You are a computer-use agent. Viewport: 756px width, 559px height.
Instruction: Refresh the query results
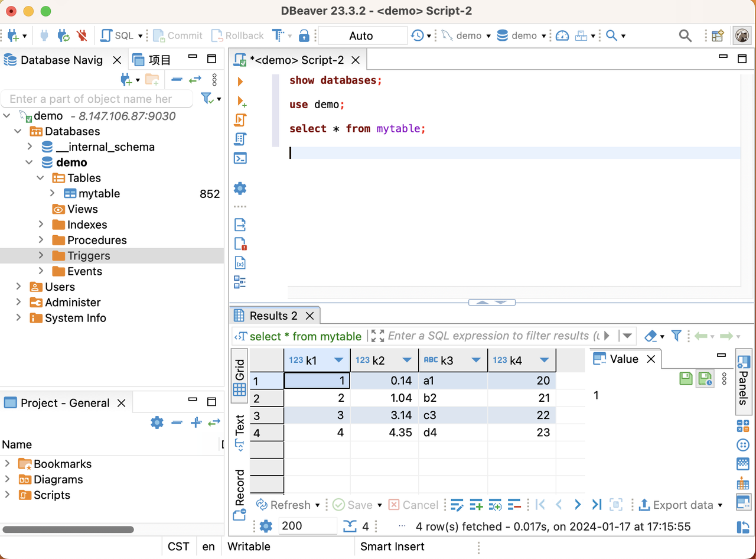point(288,505)
